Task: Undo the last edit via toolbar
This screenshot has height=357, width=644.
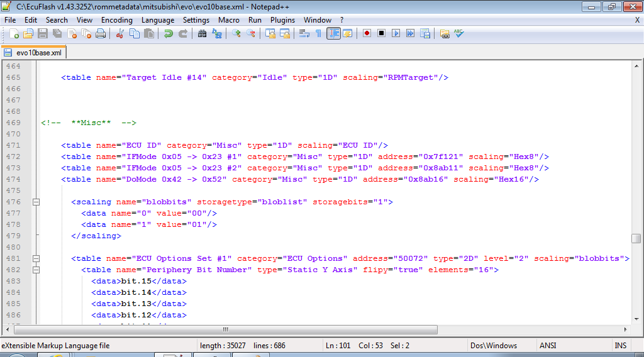Action: coord(168,33)
